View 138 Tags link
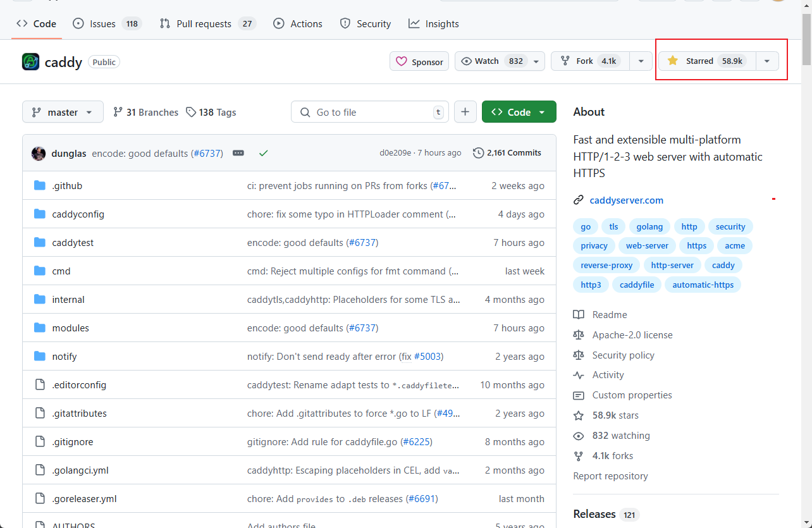This screenshot has width=812, height=528. pos(211,112)
